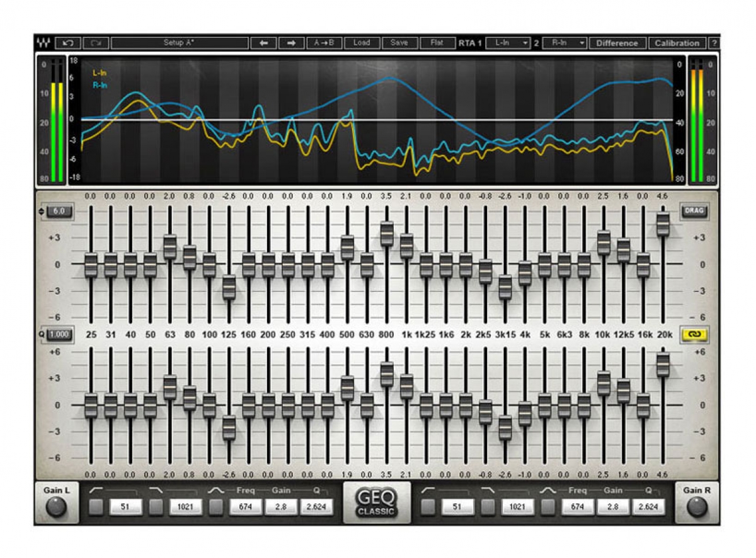Click the left-channel 3k15 fader handle
The image size is (756, 558).
click(x=505, y=287)
